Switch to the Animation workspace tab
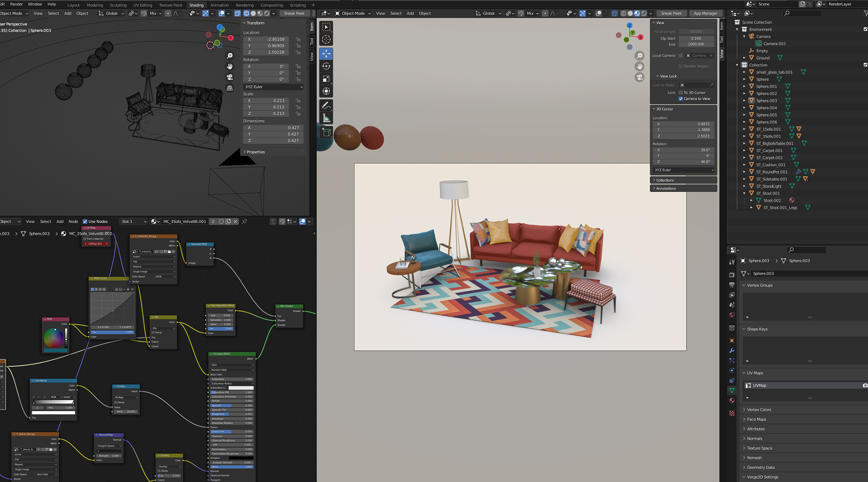The width and height of the screenshot is (868, 482). (220, 5)
